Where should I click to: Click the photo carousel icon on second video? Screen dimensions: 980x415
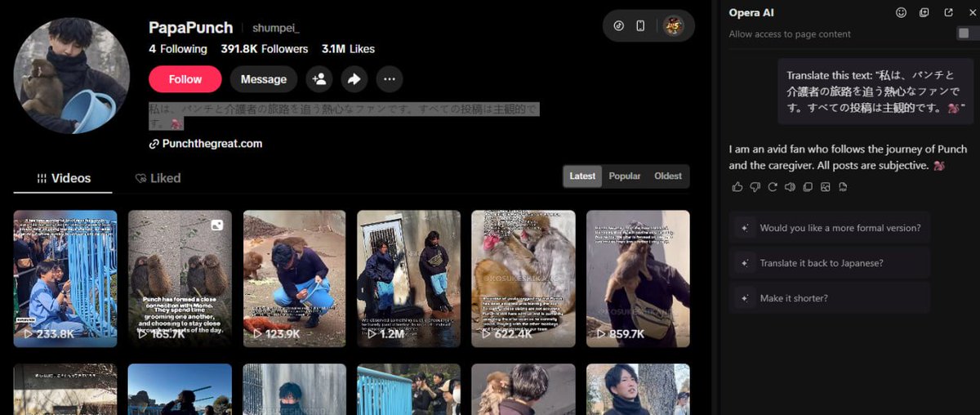[217, 225]
